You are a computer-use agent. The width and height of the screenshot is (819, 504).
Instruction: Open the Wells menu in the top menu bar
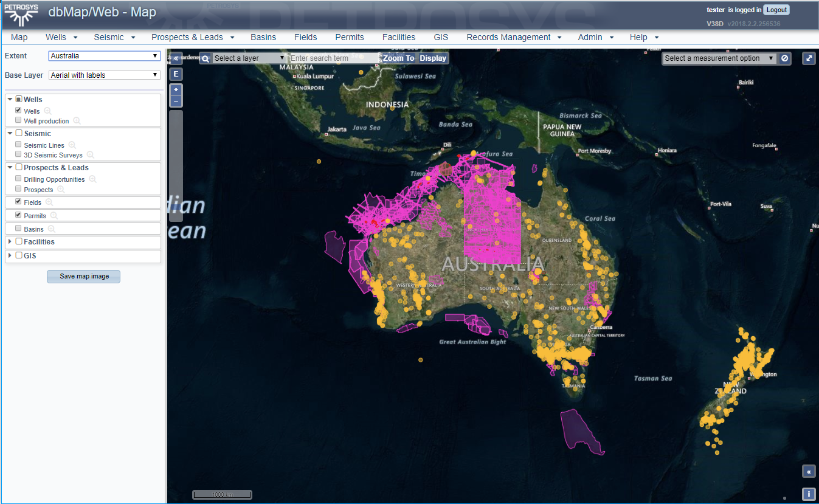pos(61,37)
